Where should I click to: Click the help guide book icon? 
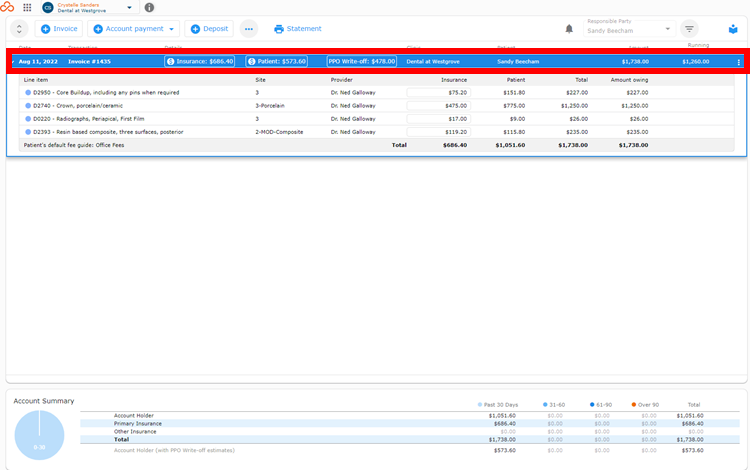click(733, 29)
